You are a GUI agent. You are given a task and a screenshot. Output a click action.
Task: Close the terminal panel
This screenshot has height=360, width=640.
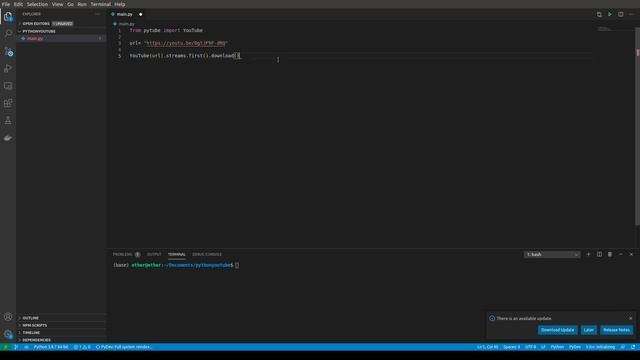tap(631, 254)
